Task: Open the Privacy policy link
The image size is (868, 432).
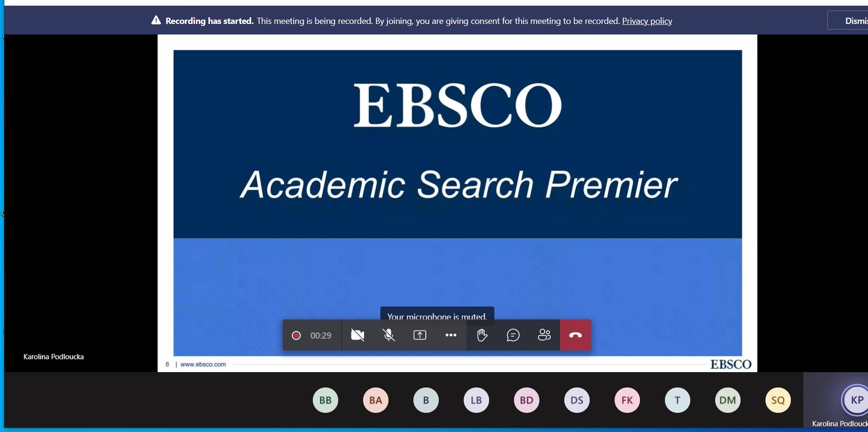Action: 647,21
